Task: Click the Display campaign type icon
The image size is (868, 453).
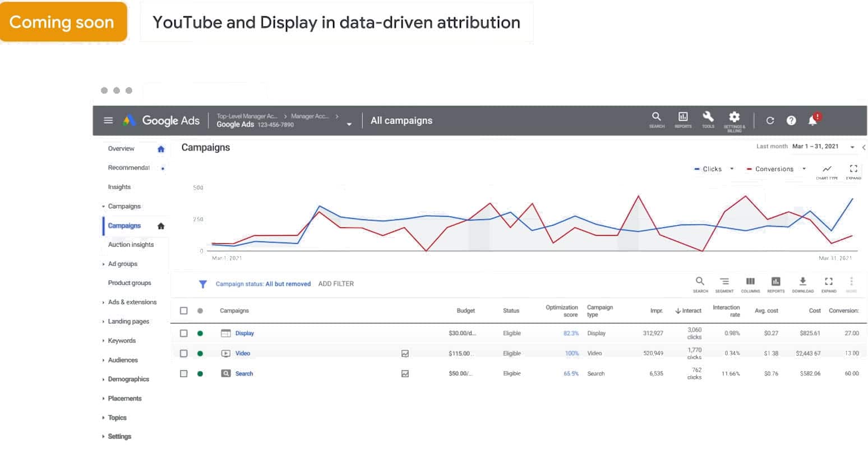Action: [225, 333]
